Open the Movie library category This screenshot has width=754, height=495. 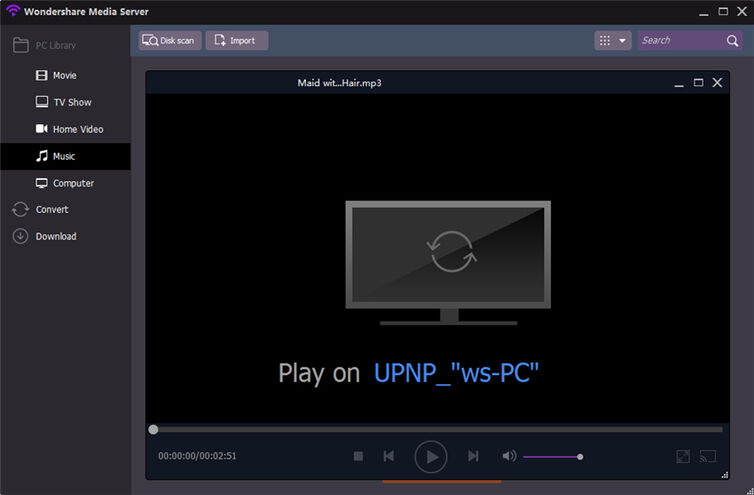tap(65, 76)
